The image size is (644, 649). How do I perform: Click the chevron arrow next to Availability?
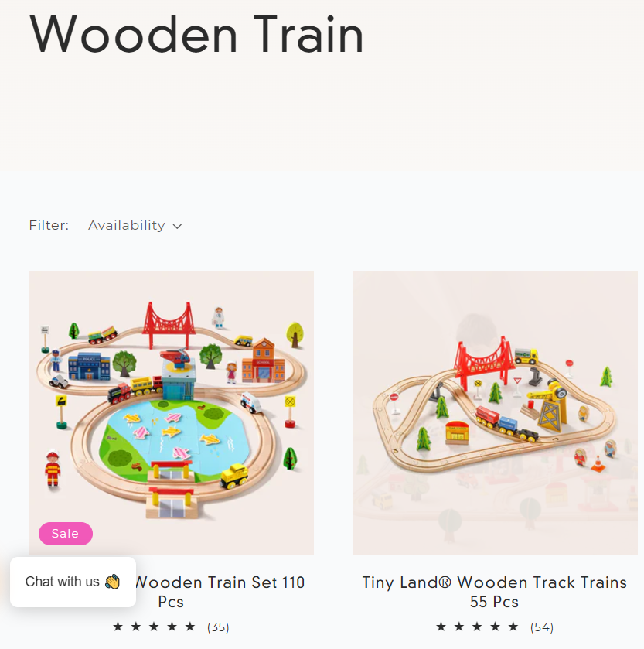177,227
